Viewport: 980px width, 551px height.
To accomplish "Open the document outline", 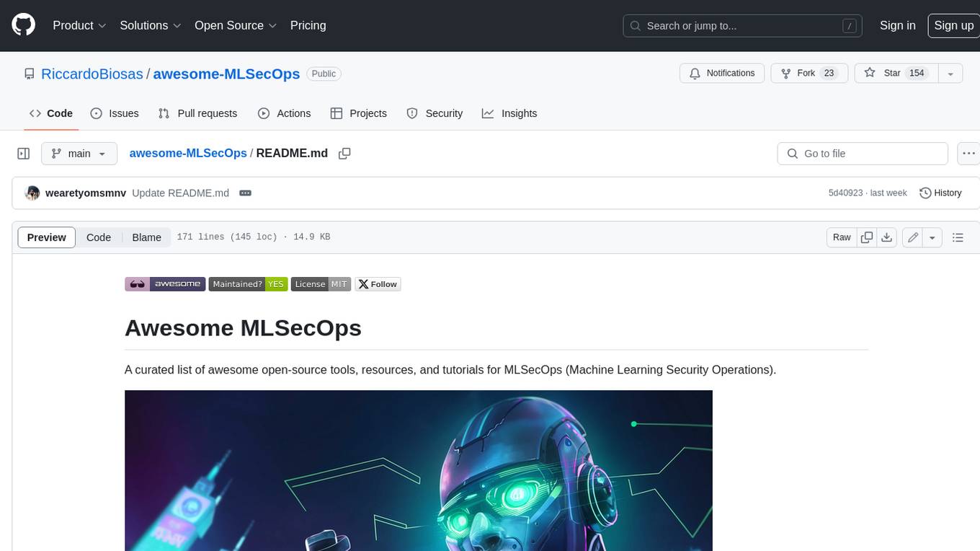I will (x=958, y=237).
